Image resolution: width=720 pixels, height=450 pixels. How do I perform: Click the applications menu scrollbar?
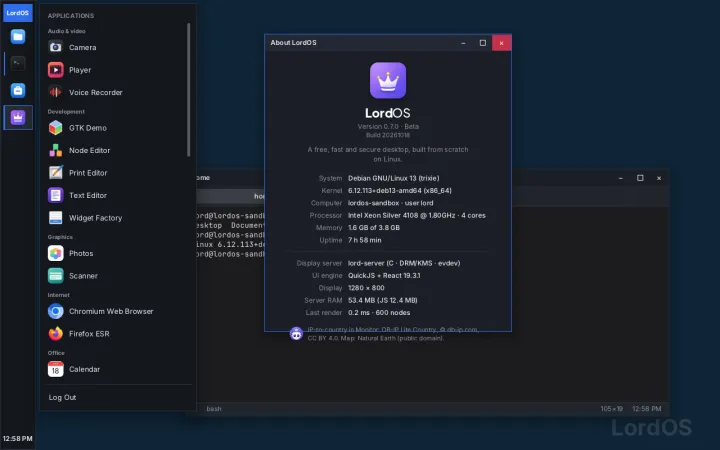point(188,90)
